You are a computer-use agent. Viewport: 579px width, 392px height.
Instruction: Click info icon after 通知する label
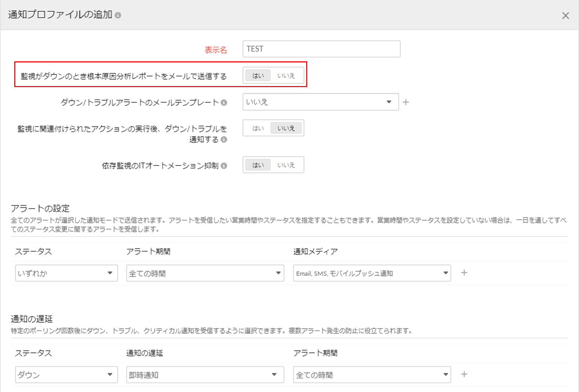click(224, 139)
